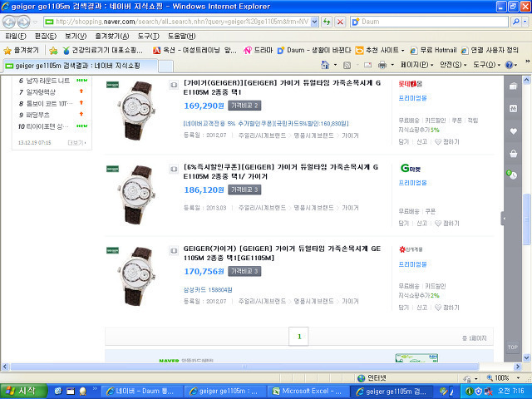Open the search provider dropdown arrow
This screenshot has width=532, height=399.
[x=525, y=22]
